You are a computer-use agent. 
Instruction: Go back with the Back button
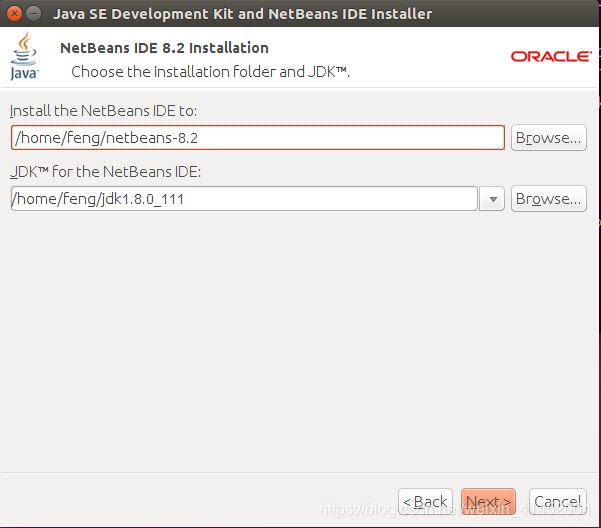click(424, 501)
